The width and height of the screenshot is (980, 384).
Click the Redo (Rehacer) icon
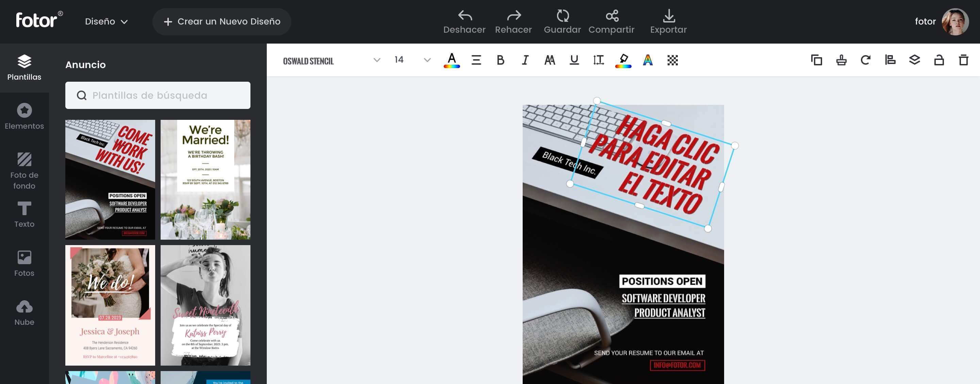[x=513, y=16]
